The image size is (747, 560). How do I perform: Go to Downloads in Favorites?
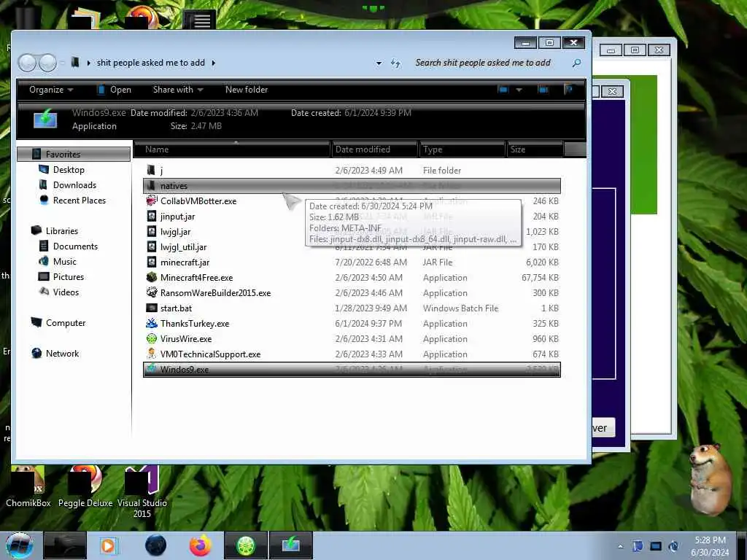[74, 184]
